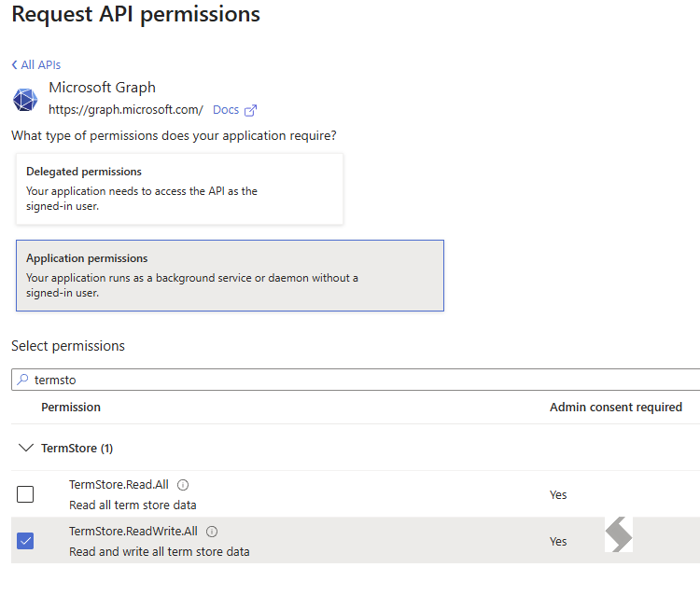
Task: Click Yes value in TermStore.ReadWrite.All row
Action: [x=558, y=541]
